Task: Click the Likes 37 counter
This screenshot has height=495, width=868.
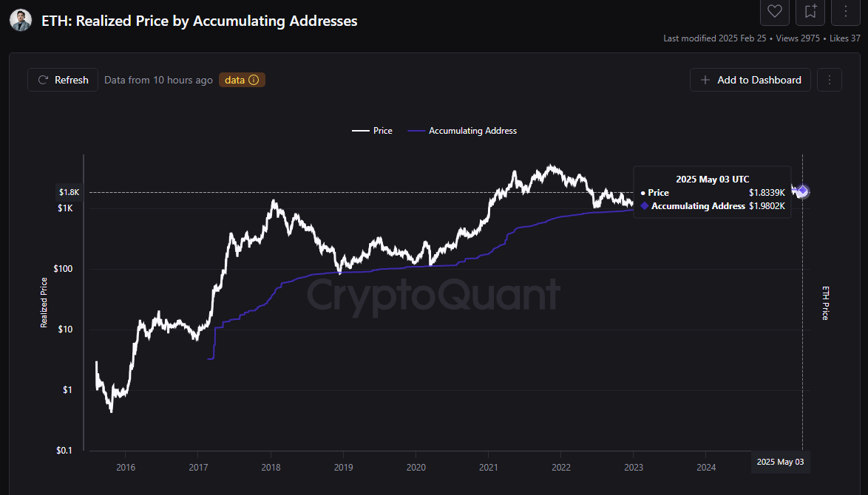Action: coord(844,38)
